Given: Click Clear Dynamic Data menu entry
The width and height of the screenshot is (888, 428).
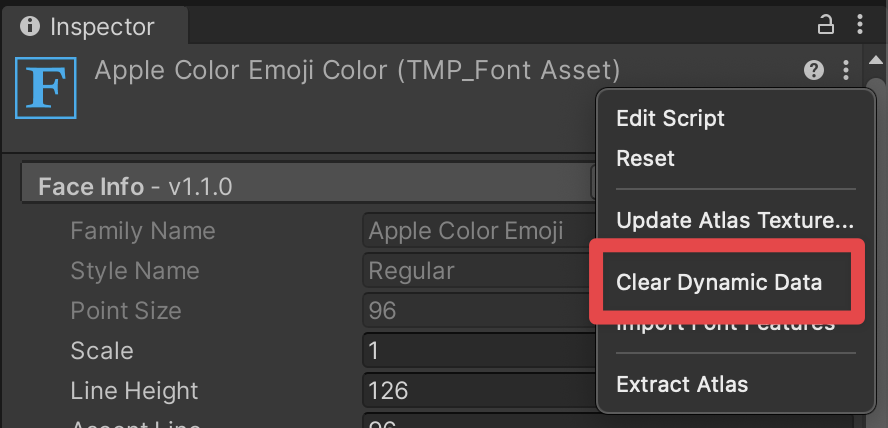Looking at the screenshot, I should coord(719,282).
